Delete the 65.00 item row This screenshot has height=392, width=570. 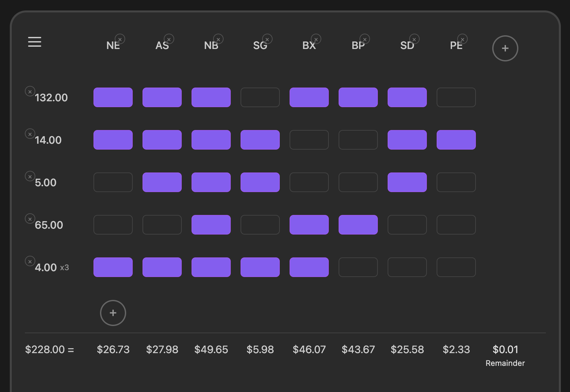(30, 219)
